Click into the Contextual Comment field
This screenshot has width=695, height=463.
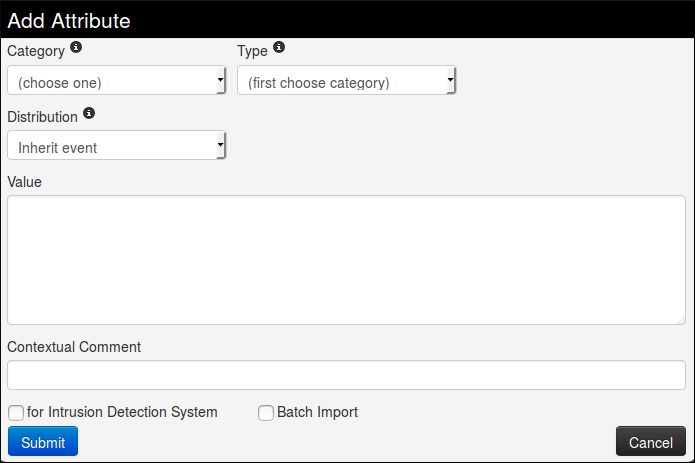click(x=346, y=375)
